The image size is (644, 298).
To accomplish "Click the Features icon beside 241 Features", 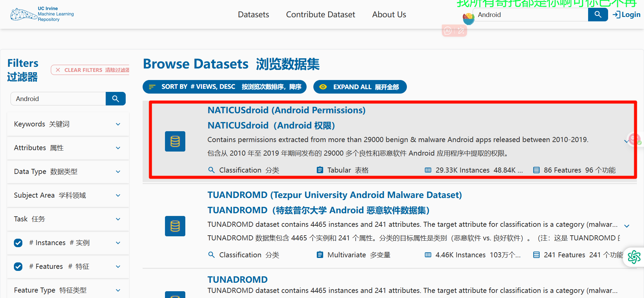I will pyautogui.click(x=536, y=255).
